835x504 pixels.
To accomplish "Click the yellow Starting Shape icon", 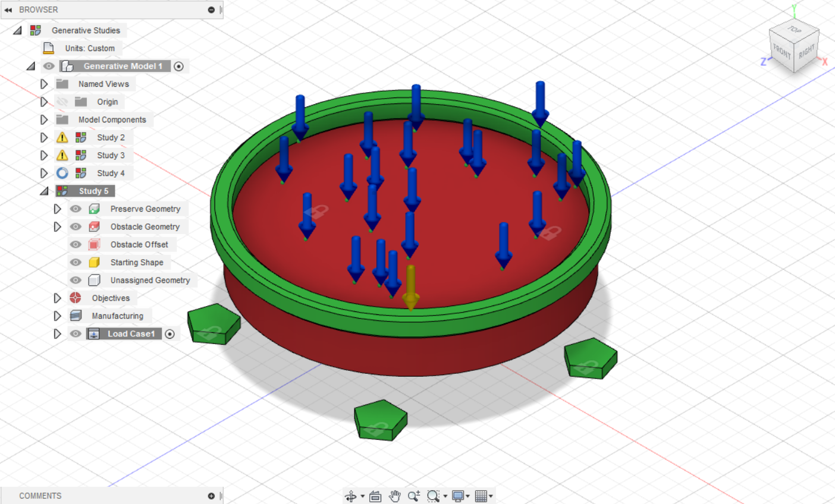I will pos(94,262).
